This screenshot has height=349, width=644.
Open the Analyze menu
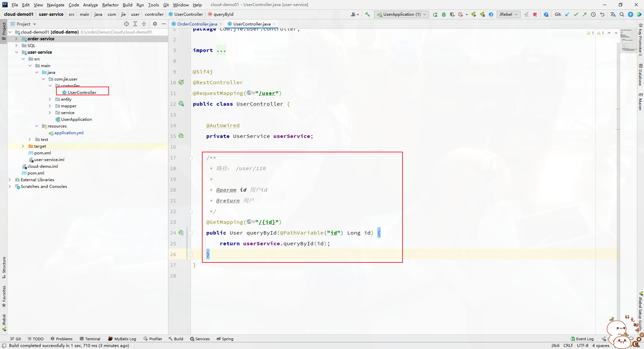90,5
